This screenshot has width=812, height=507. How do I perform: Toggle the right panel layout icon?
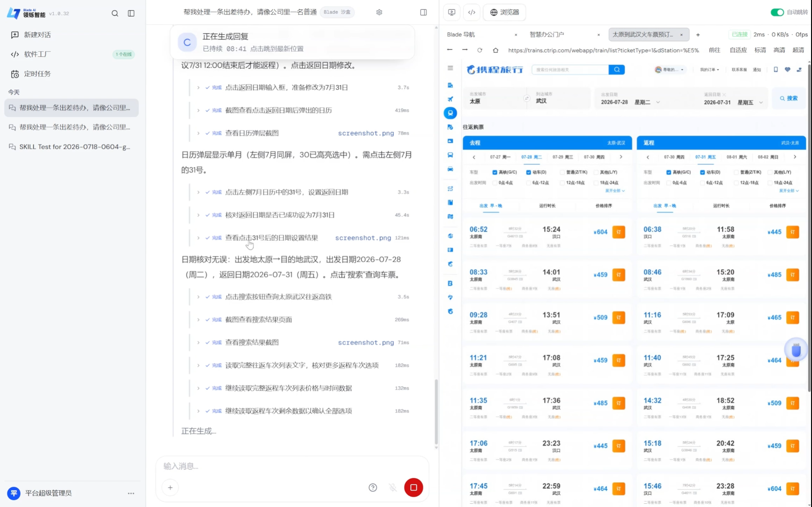point(423,12)
